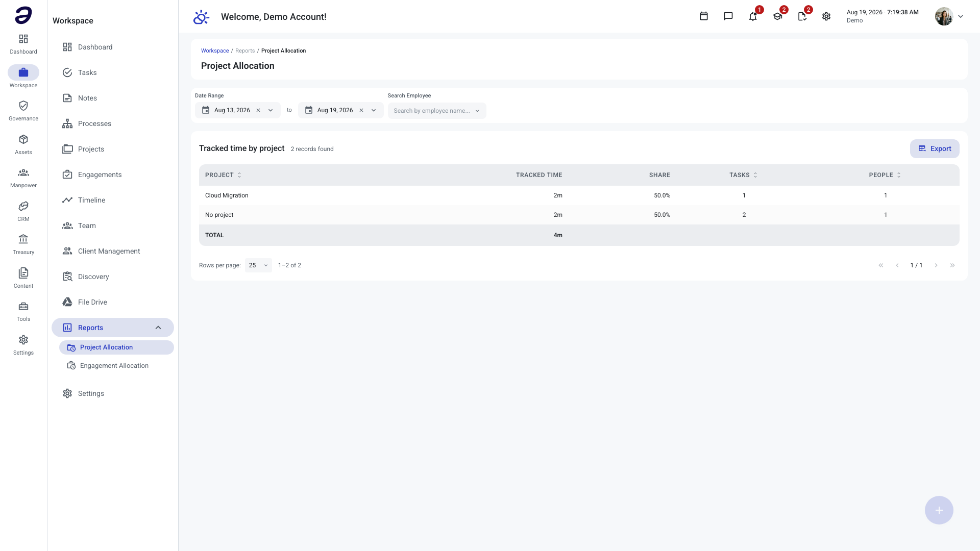The image size is (980, 551).
Task: Open the Dashboard module in left rail
Action: coord(23,44)
